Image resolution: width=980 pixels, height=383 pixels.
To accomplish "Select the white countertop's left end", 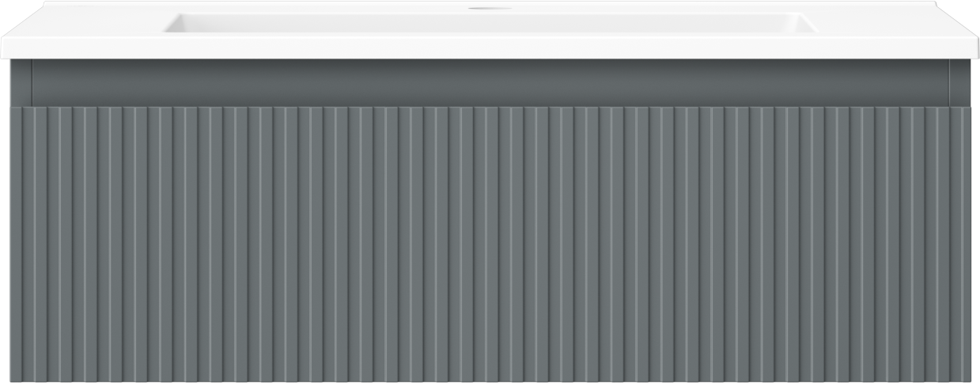I will [16, 40].
